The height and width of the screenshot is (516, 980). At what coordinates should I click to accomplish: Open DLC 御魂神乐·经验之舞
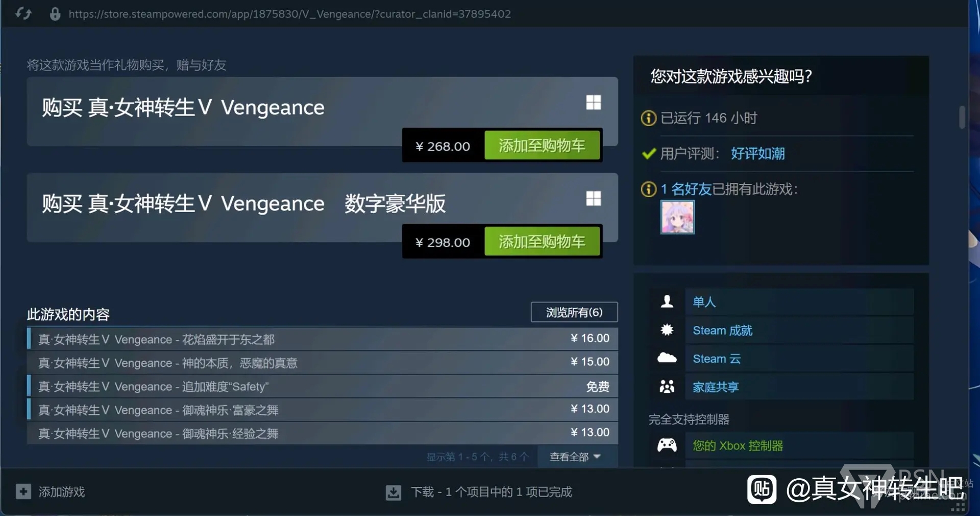click(322, 433)
